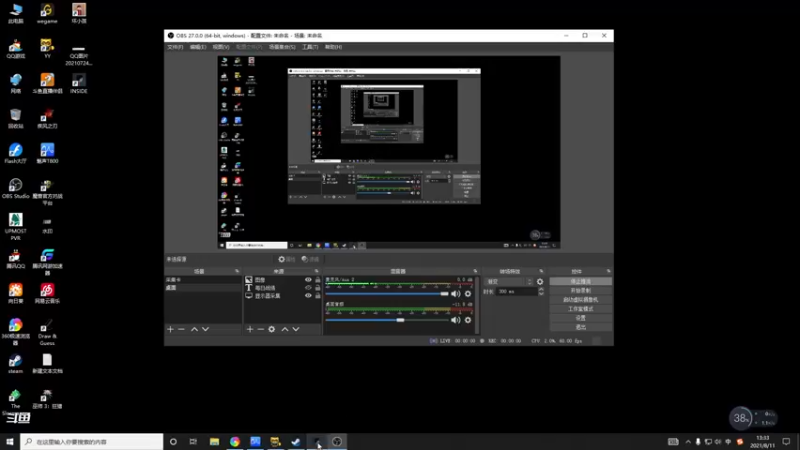
Task: Open the Help menu in OBS
Action: pyautogui.click(x=333, y=47)
